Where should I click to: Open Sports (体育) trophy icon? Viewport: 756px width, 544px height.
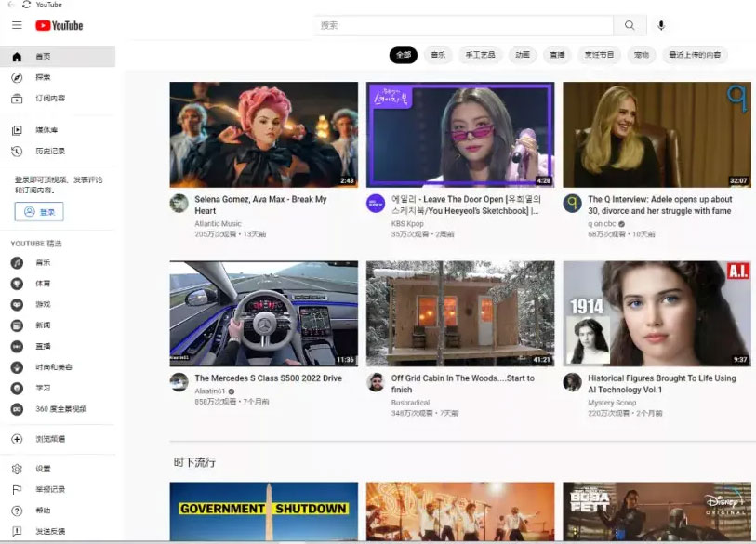pos(17,284)
